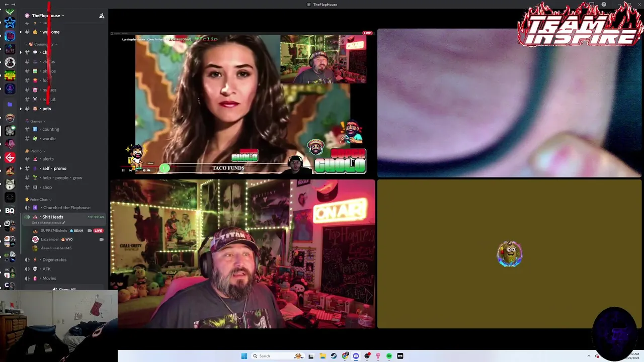Open the RASTA server icon
Image resolution: width=644 pixels, height=362 pixels.
[10, 75]
